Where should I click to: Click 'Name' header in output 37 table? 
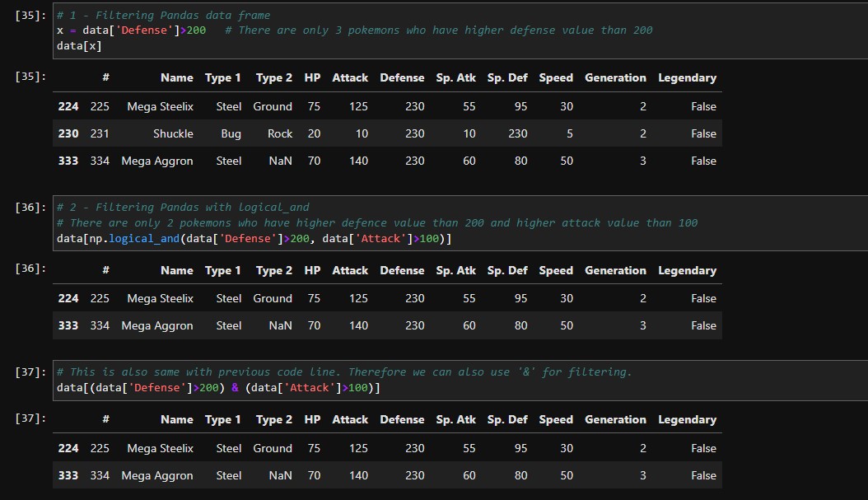[x=176, y=420]
